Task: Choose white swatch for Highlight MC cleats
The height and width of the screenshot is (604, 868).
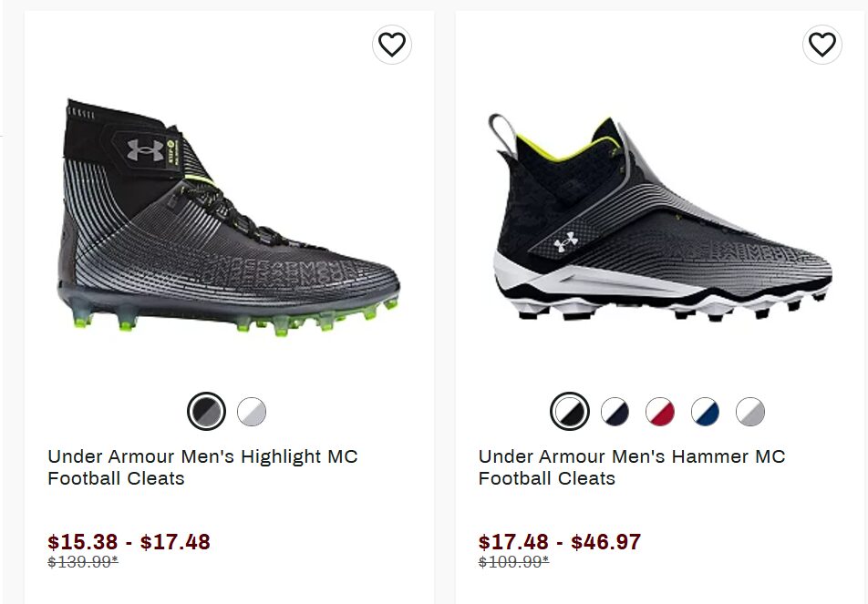Action: click(252, 412)
